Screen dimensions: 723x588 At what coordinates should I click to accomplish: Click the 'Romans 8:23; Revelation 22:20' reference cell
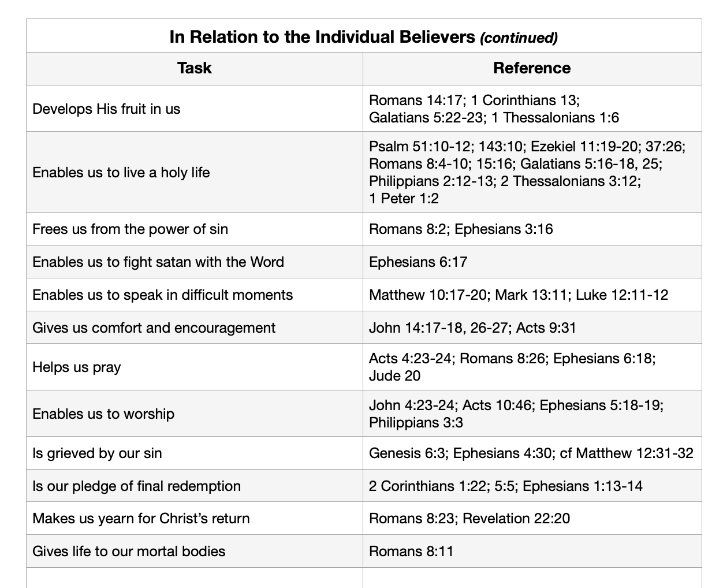469,519
